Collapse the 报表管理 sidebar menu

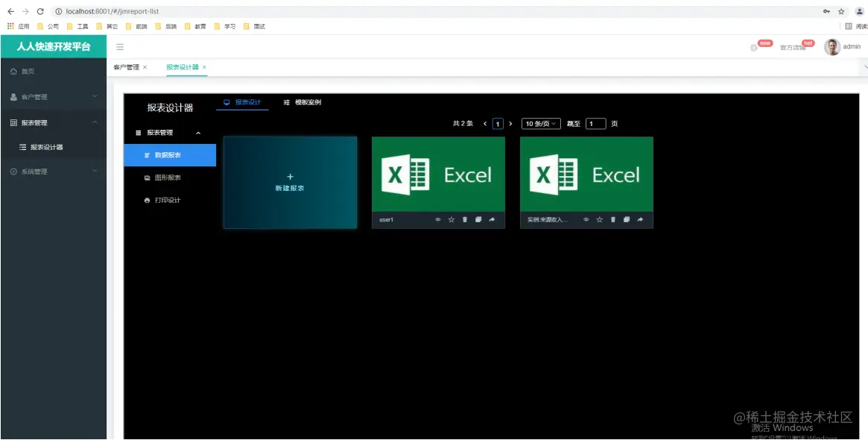53,122
